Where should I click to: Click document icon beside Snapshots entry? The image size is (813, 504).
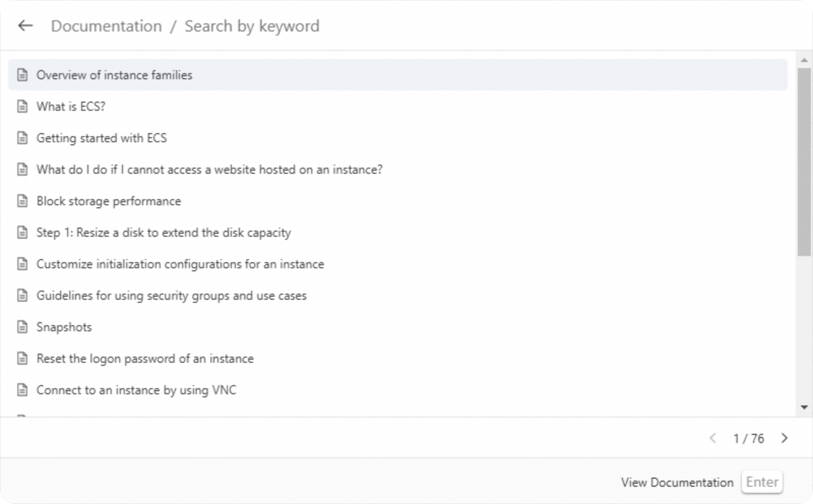point(22,327)
